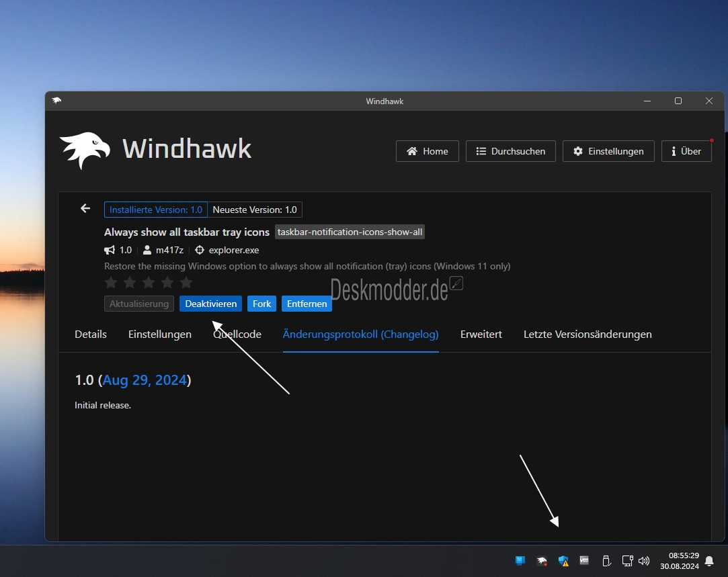The height and width of the screenshot is (577, 728).
Task: Click the VMware tray icon
Action: click(x=584, y=560)
